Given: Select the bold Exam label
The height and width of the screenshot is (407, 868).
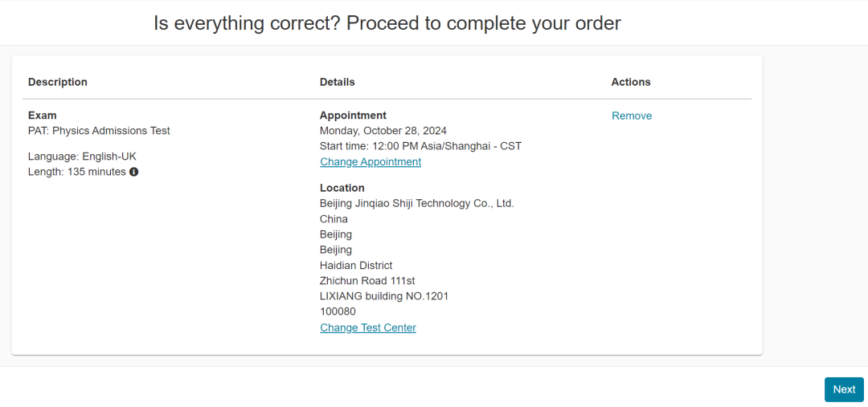Looking at the screenshot, I should (43, 116).
